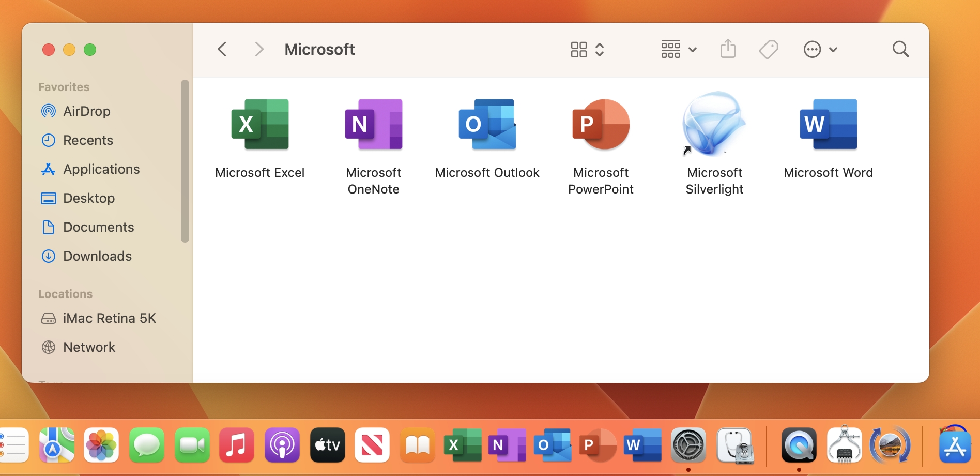
Task: Launch News from the Dock
Action: [x=372, y=445]
